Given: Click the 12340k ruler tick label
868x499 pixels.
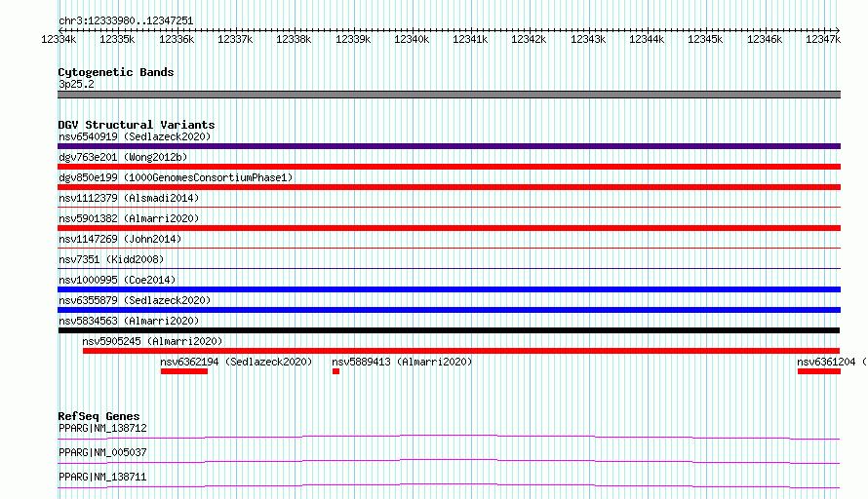Looking at the screenshot, I should [x=412, y=39].
